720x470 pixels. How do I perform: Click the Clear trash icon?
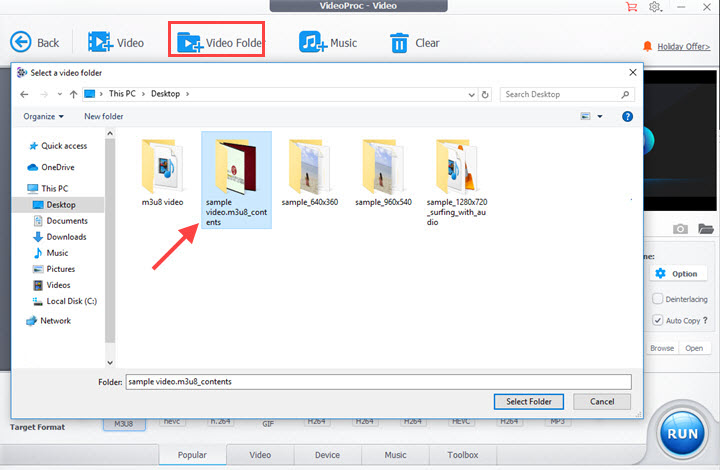[x=399, y=43]
